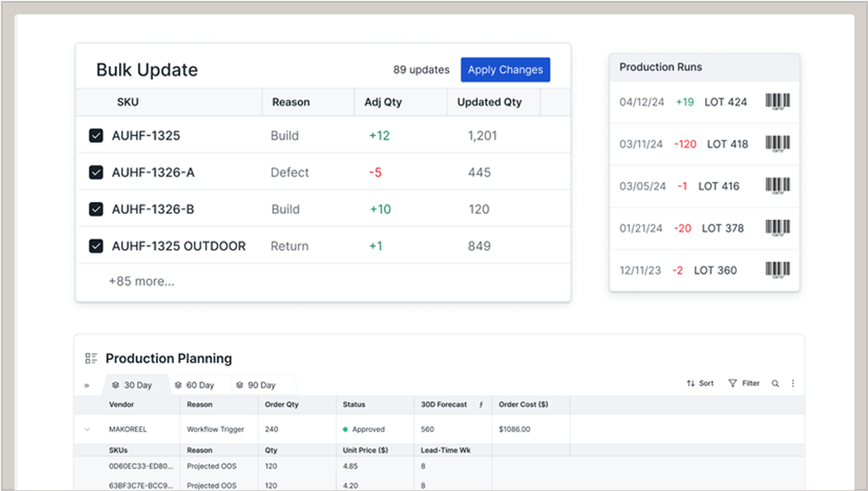Open the barcode for LOT 378
The height and width of the screenshot is (491, 868).
[x=778, y=228]
